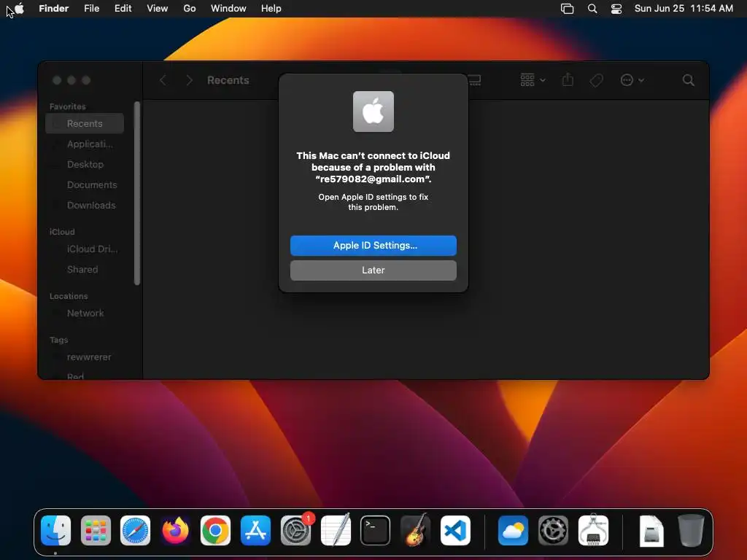This screenshot has width=747, height=560.
Task: Open Launchpad from the Dock
Action: (x=96, y=531)
